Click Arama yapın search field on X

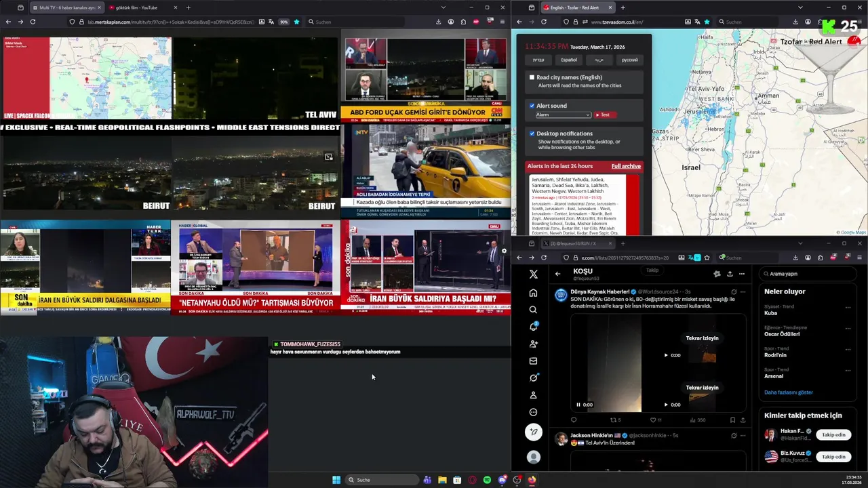[808, 274]
